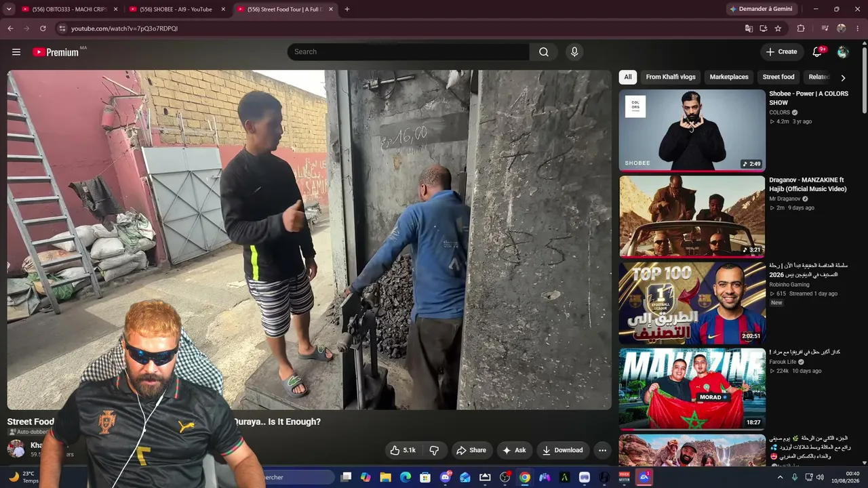Translate this page icon
The height and width of the screenshot is (488, 868).
tap(749, 28)
